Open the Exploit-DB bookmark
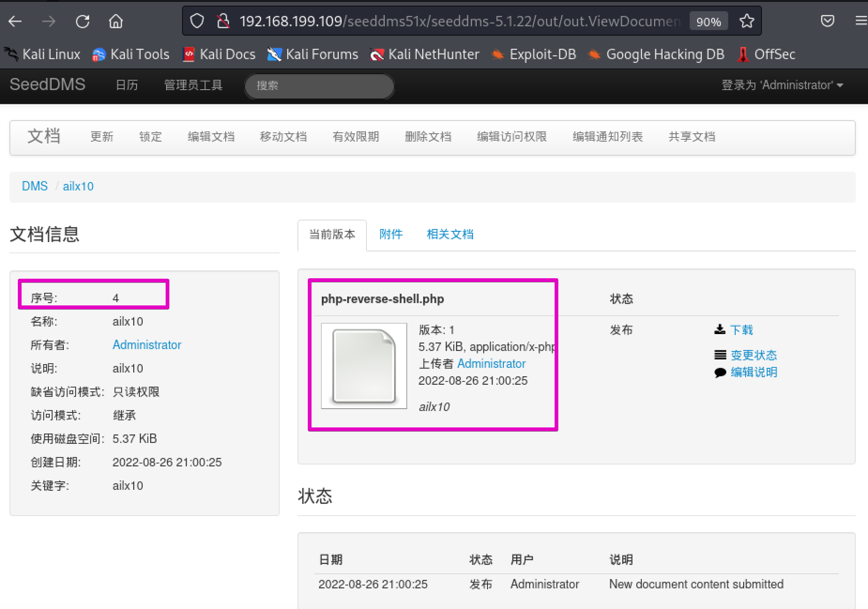868x609 pixels. coord(533,54)
